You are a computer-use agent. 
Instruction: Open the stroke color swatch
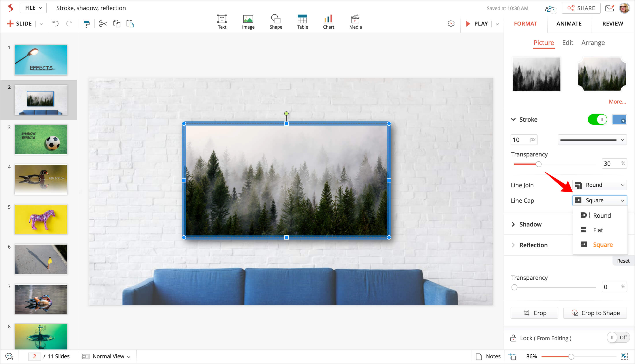[x=619, y=119]
